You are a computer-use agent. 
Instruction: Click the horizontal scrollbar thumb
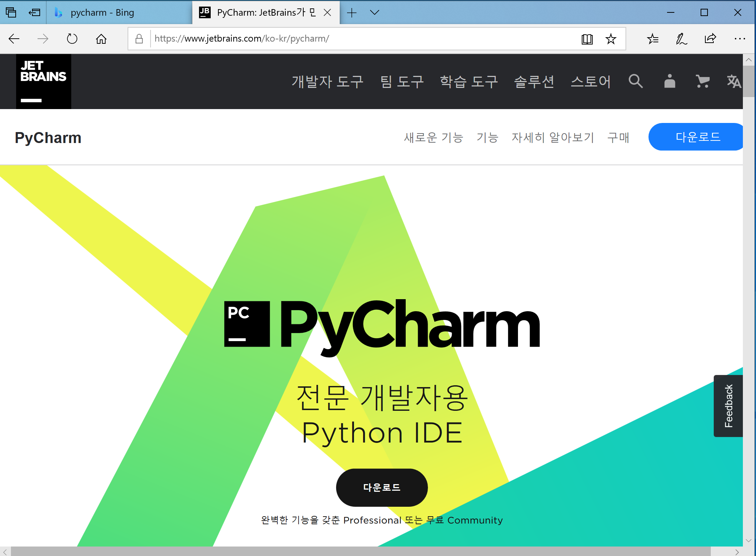pyautogui.click(x=361, y=551)
